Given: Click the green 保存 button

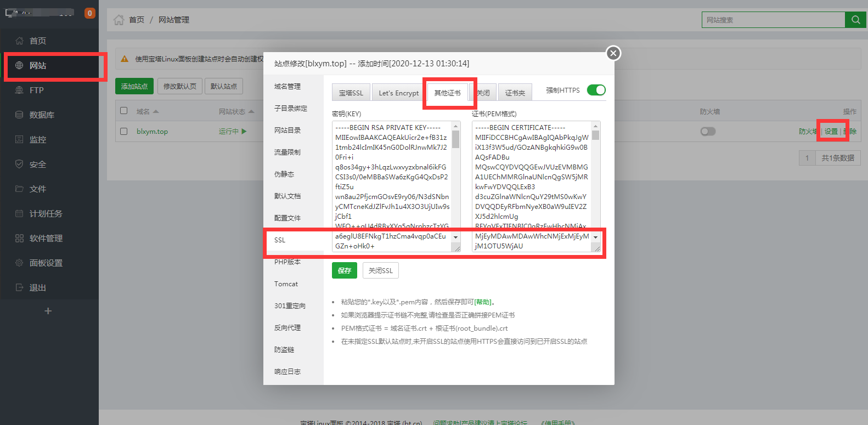Looking at the screenshot, I should coord(345,270).
